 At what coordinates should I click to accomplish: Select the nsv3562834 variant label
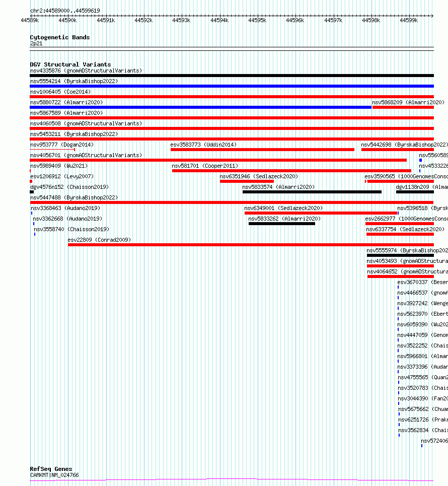[423, 430]
